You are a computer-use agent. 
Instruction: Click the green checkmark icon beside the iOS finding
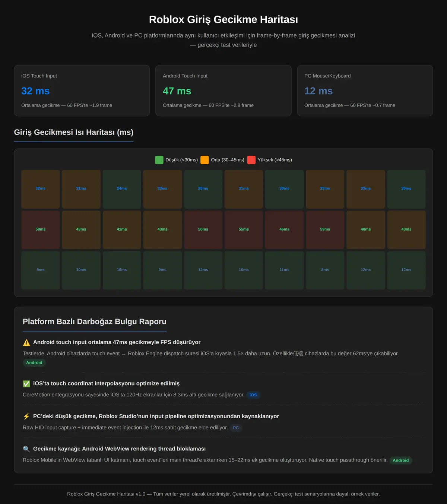(26, 384)
